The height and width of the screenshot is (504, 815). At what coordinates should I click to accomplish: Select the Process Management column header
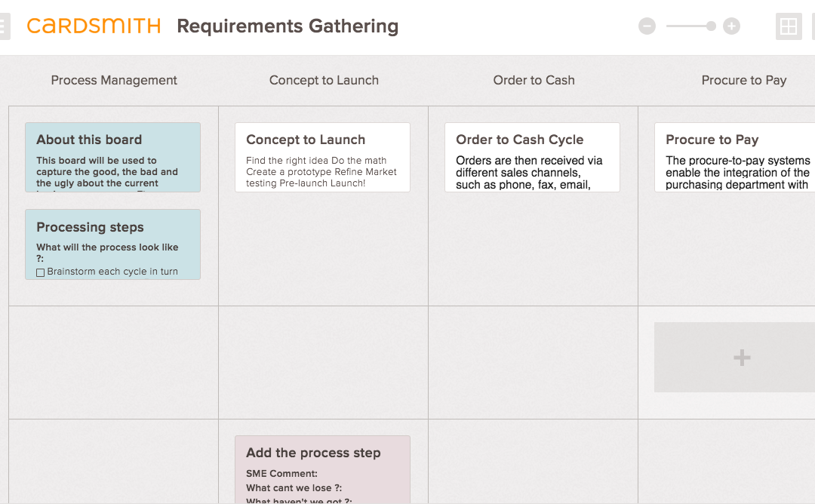pyautogui.click(x=114, y=80)
